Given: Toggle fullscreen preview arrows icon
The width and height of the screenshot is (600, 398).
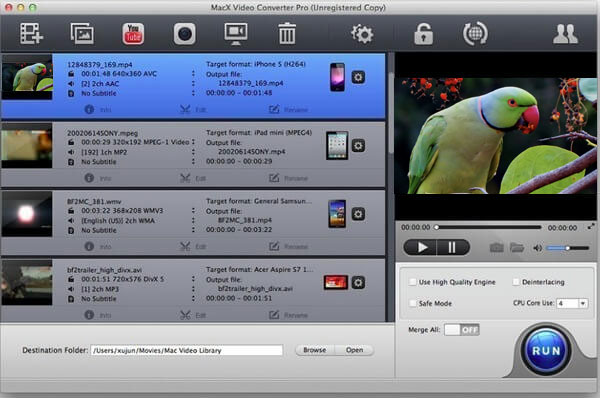Looking at the screenshot, I should 591,227.
